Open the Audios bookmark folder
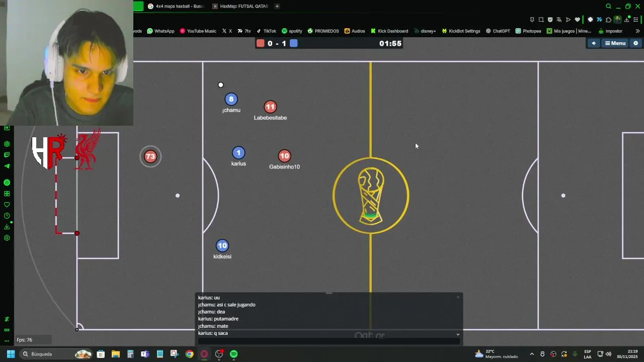This screenshot has height=362, width=644. (355, 31)
